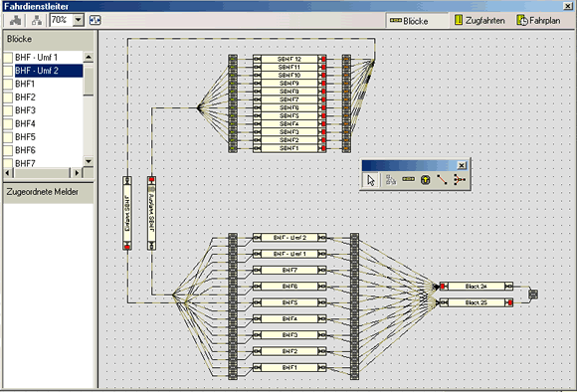Screen dimensions: 577x392
Task: Click the 70% zoom input field
Action: click(x=62, y=20)
